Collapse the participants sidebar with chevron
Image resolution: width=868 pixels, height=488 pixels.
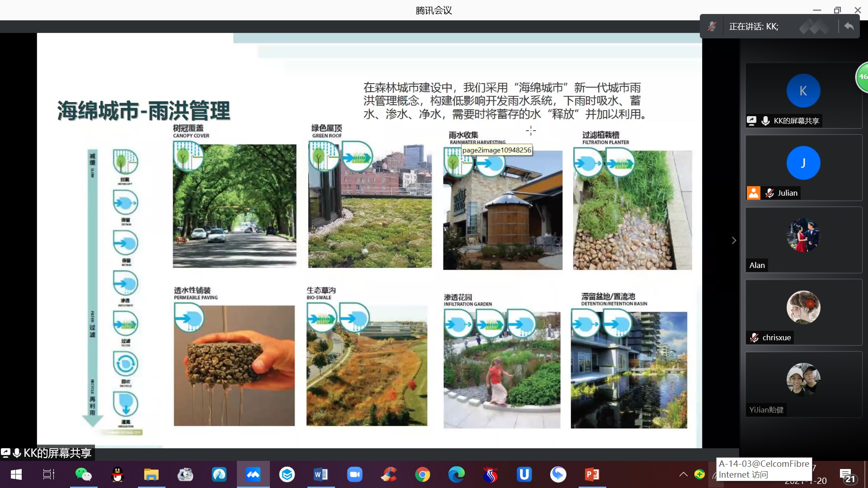734,240
